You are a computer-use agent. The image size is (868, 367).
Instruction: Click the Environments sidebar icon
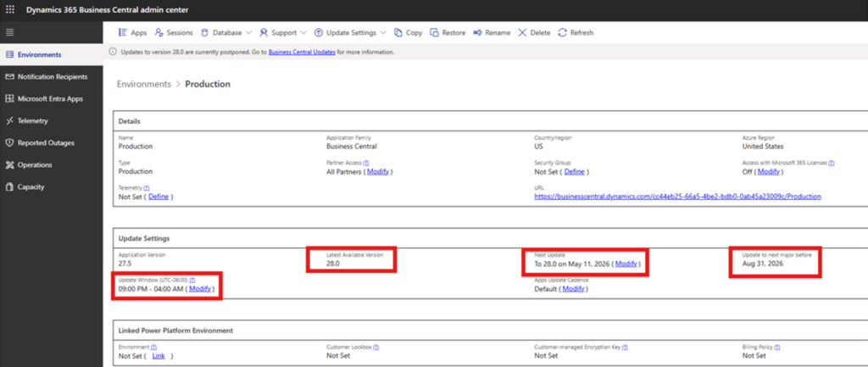point(8,55)
